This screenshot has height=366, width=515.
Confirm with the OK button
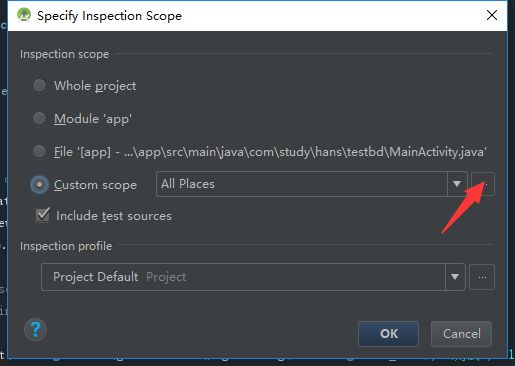[x=388, y=334]
